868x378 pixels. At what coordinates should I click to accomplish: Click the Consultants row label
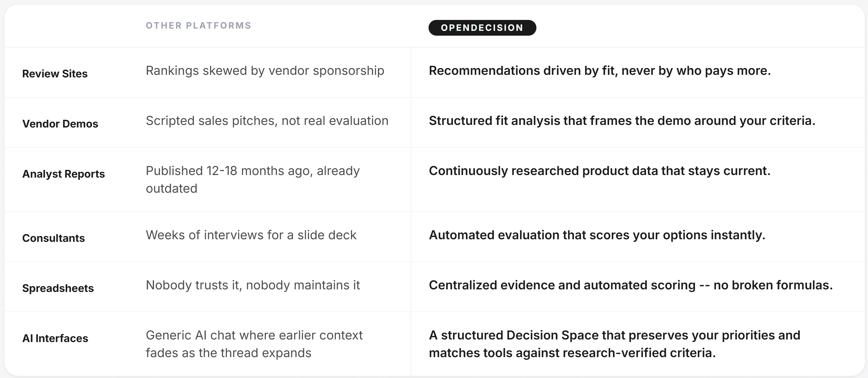[x=54, y=238]
